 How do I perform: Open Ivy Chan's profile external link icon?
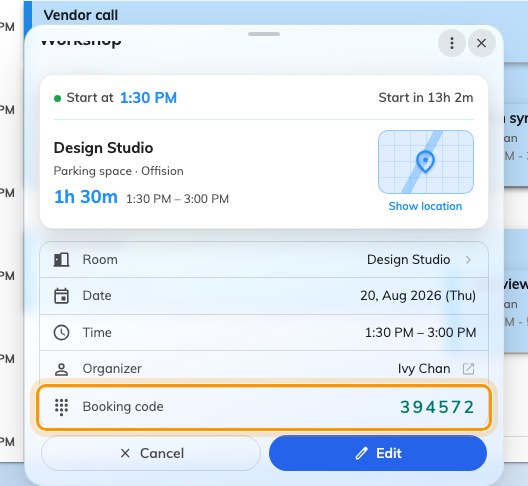point(468,369)
